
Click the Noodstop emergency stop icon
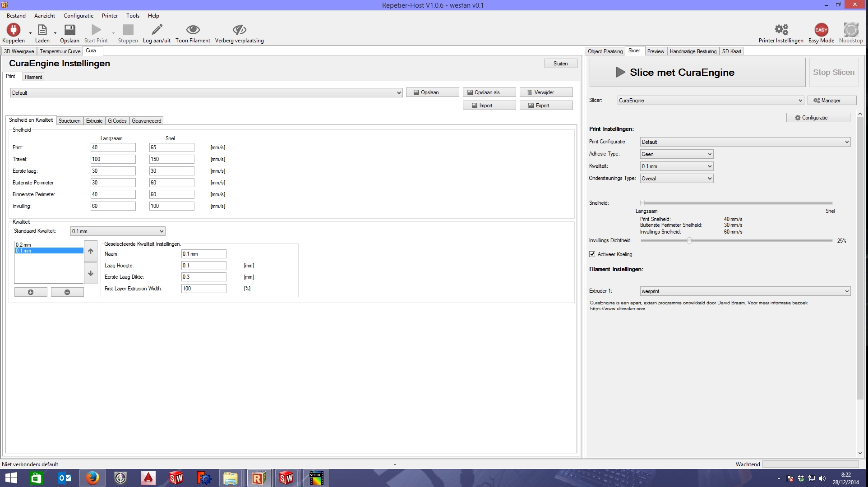(x=851, y=30)
